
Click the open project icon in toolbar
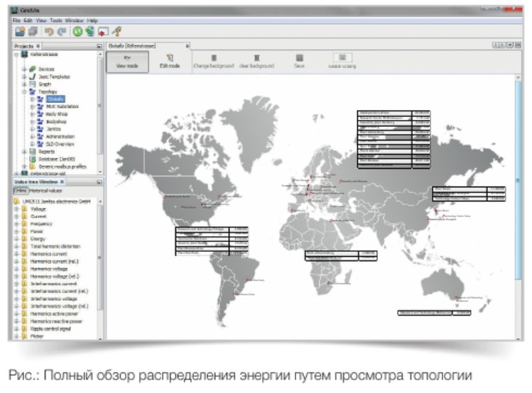pos(20,31)
